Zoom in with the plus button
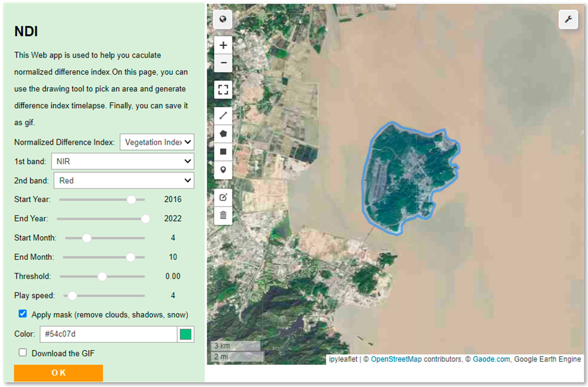The image size is (588, 387). tap(223, 45)
